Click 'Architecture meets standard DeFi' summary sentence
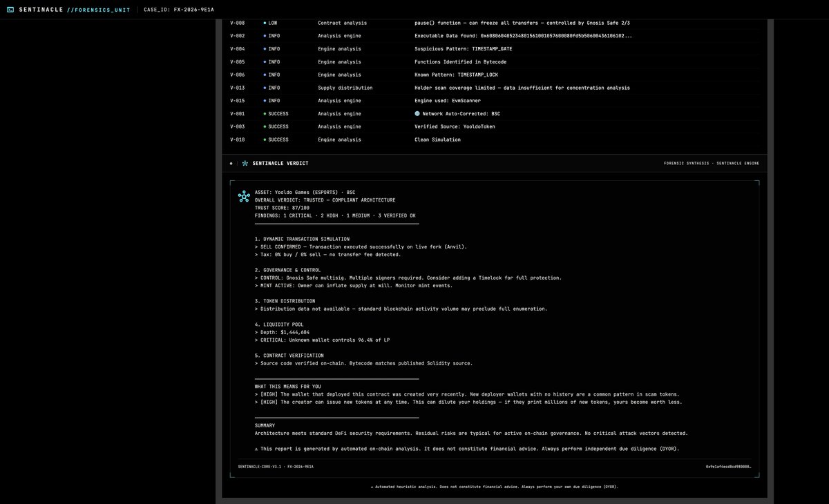The height and width of the screenshot is (504, 829). 471,434
